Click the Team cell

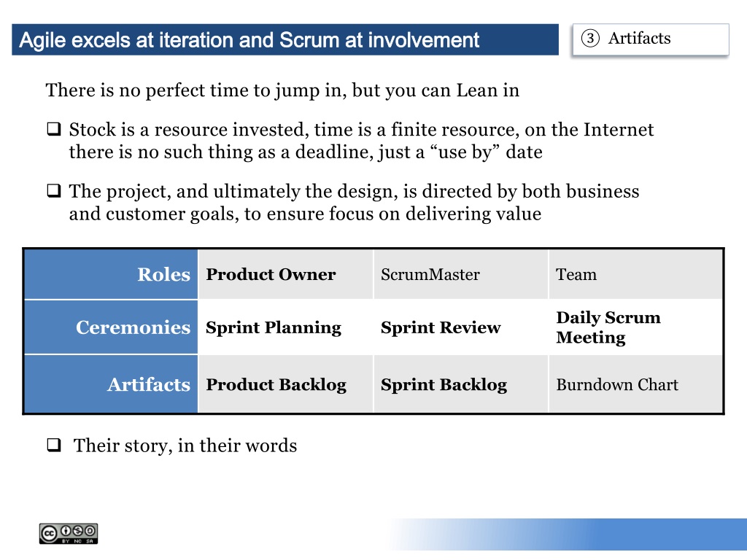coord(635,274)
